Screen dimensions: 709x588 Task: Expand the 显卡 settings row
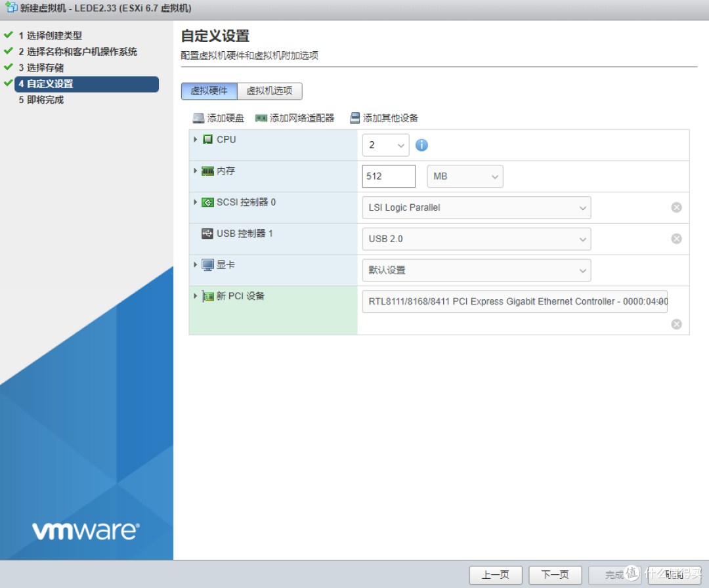(196, 265)
